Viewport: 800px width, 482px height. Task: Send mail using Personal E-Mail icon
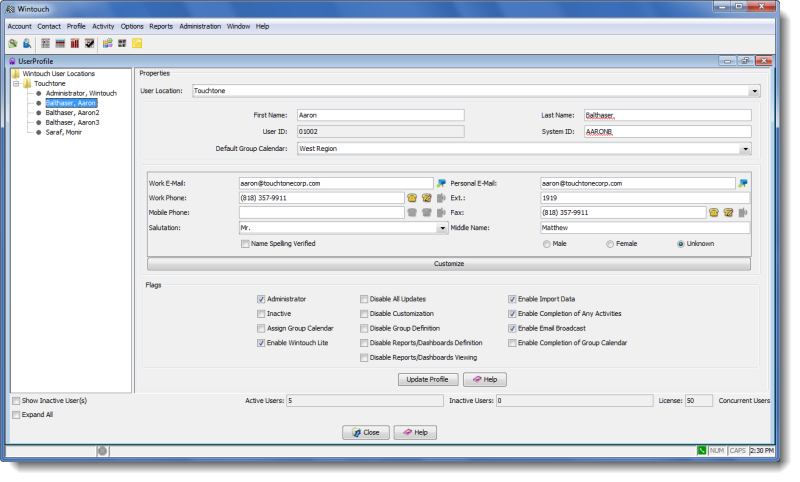coord(743,184)
